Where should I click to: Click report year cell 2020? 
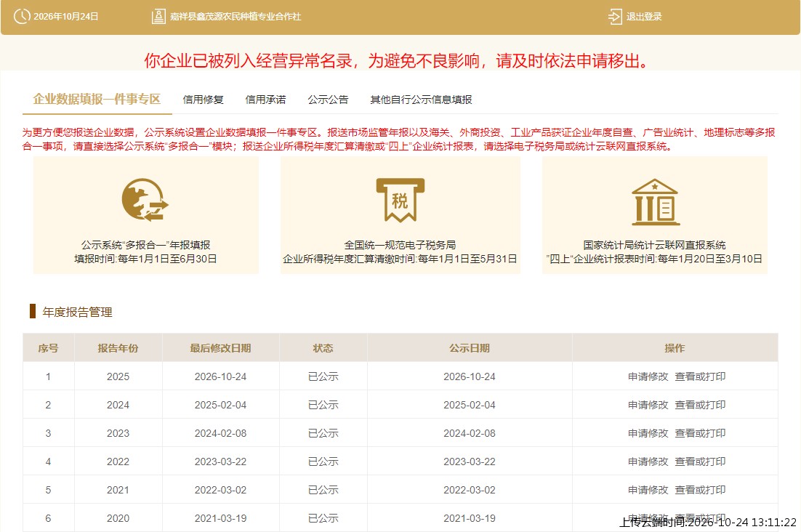tap(118, 518)
